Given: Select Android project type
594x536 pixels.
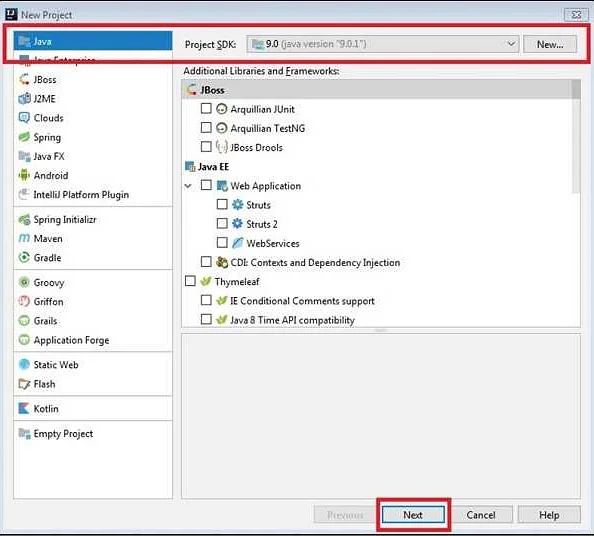Looking at the screenshot, I should (x=93, y=175).
